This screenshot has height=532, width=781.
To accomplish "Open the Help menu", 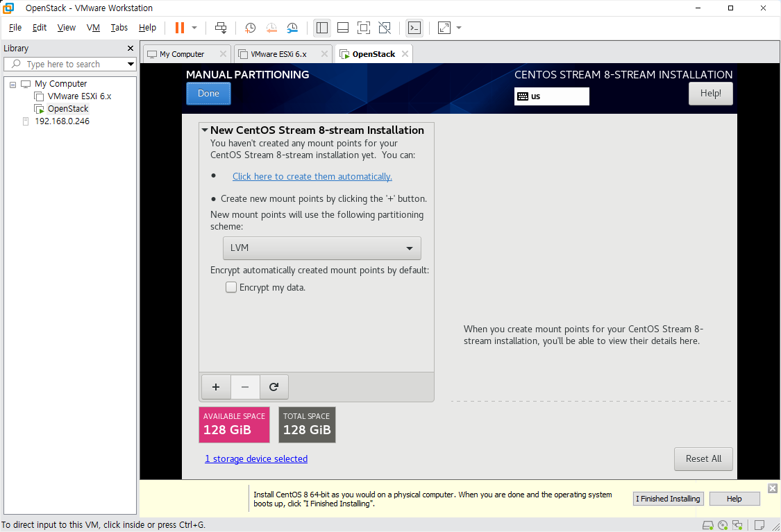I will click(147, 27).
